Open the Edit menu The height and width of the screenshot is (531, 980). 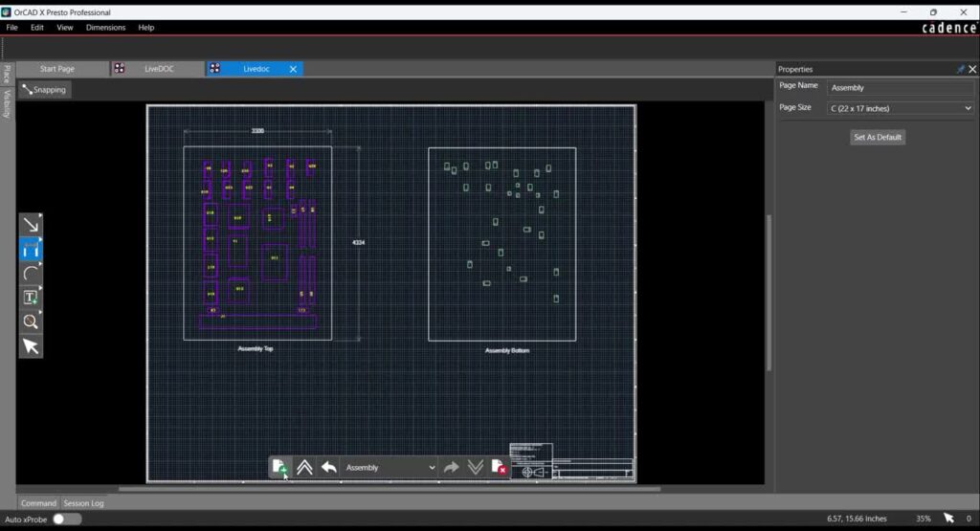[x=37, y=28]
